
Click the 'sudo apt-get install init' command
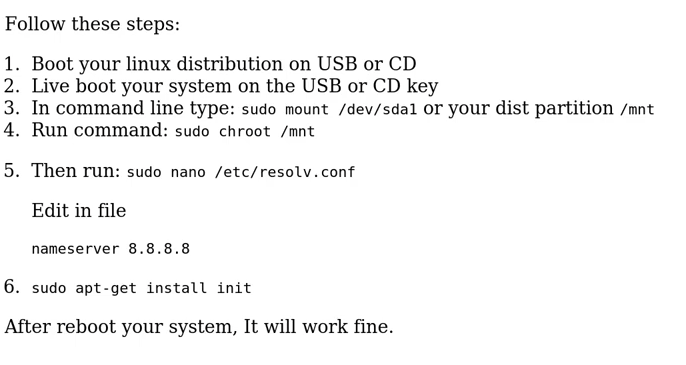(141, 288)
